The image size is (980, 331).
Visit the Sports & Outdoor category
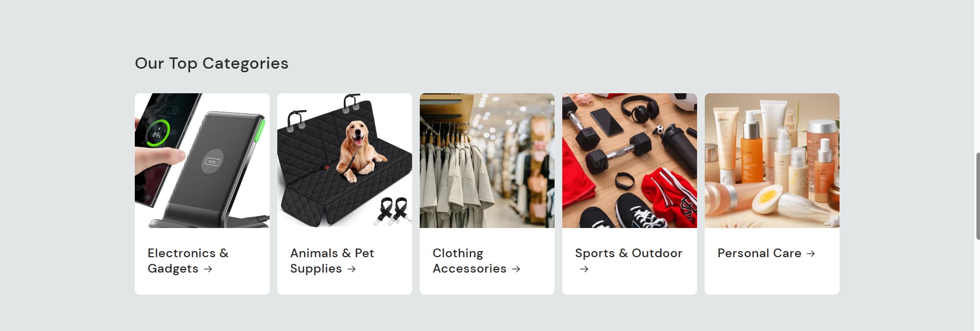coord(628,253)
